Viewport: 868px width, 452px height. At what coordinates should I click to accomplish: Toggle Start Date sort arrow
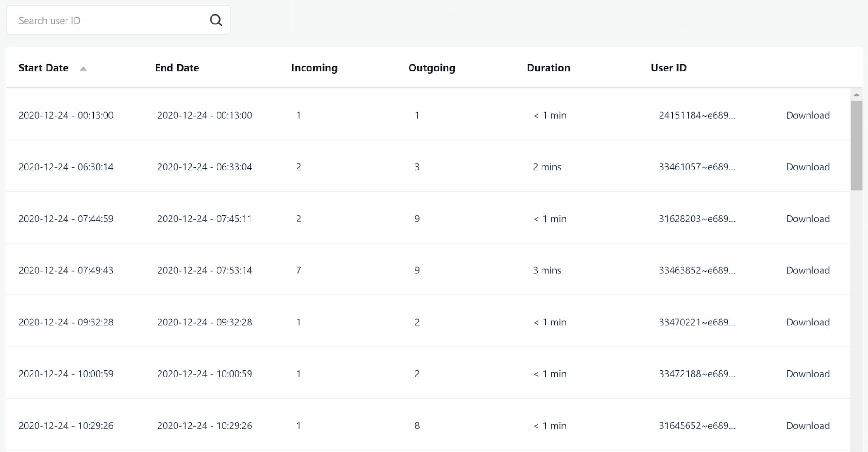83,69
